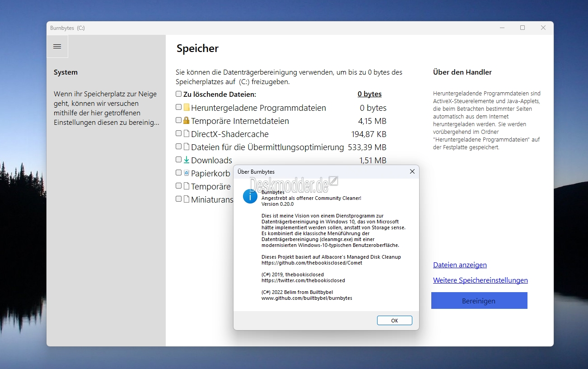Click the file icon beside DirectX-Shadercache
588x369 pixels.
click(x=186, y=133)
